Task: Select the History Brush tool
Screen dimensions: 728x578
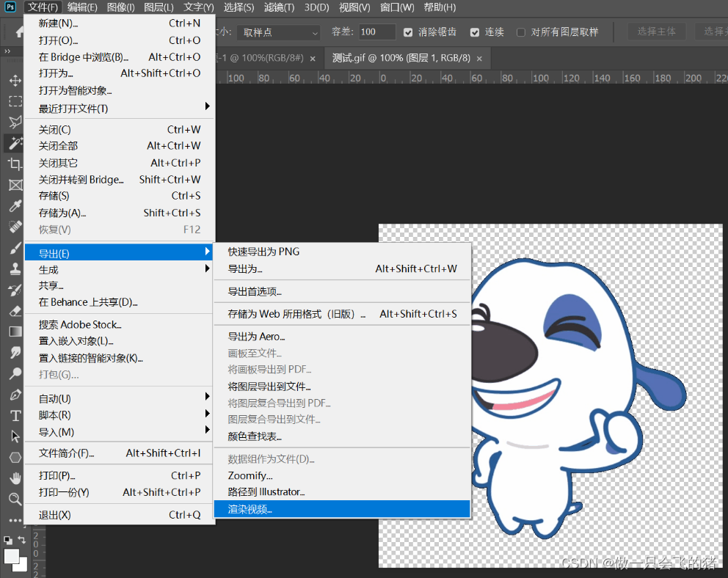Action: (15, 290)
